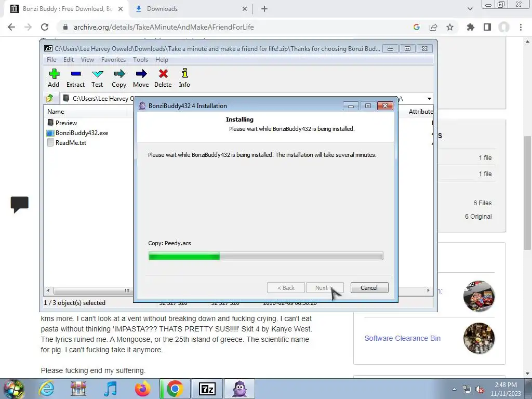Screen dimensions: 532x399
Task: Bookmark this page with the star
Action: pyautogui.click(x=450, y=27)
